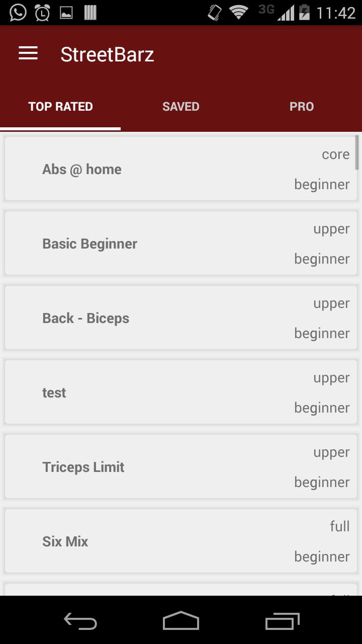The image size is (362, 644).
Task: Tap the StreetBarz app title
Action: pos(107,54)
